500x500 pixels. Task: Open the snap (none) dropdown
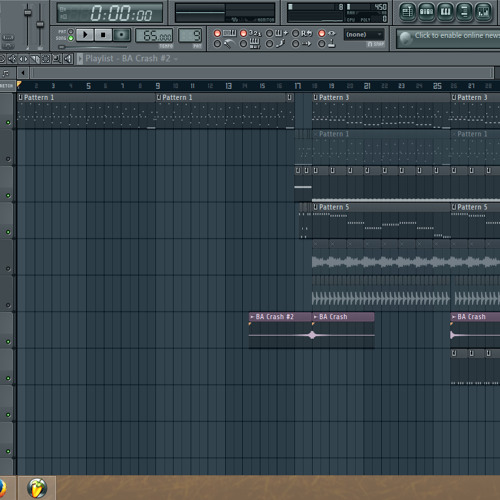(x=364, y=35)
